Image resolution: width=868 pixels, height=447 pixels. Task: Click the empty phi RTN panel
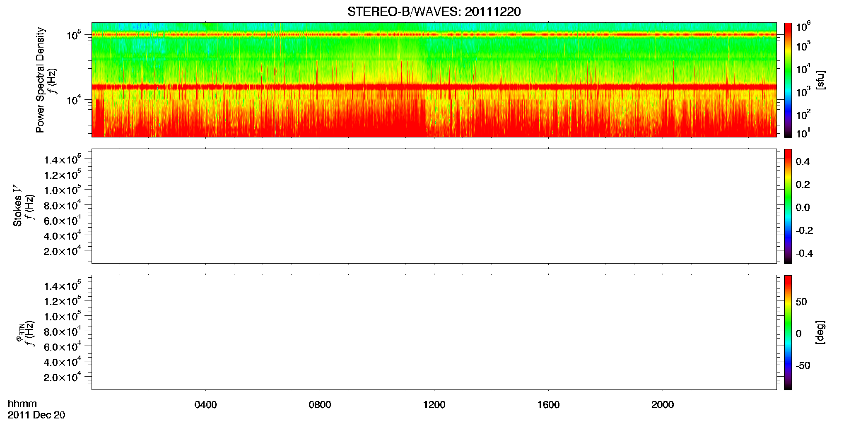(x=434, y=332)
